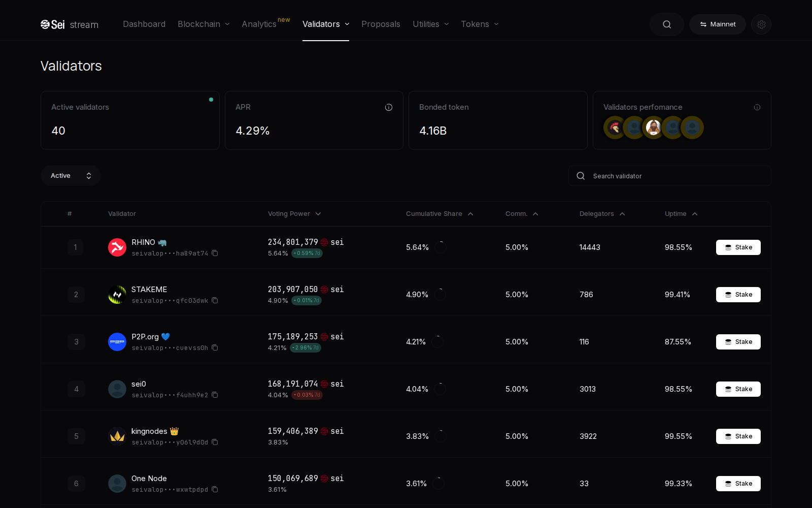Screen dimensions: 812x508
Task: Stake with P2P.org validator
Action: tap(738, 342)
